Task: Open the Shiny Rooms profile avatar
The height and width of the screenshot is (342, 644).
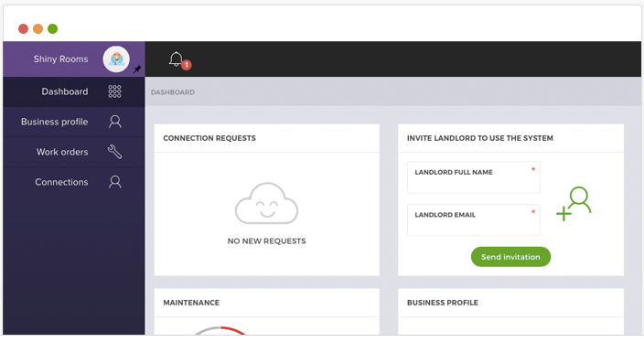Action: pos(116,59)
